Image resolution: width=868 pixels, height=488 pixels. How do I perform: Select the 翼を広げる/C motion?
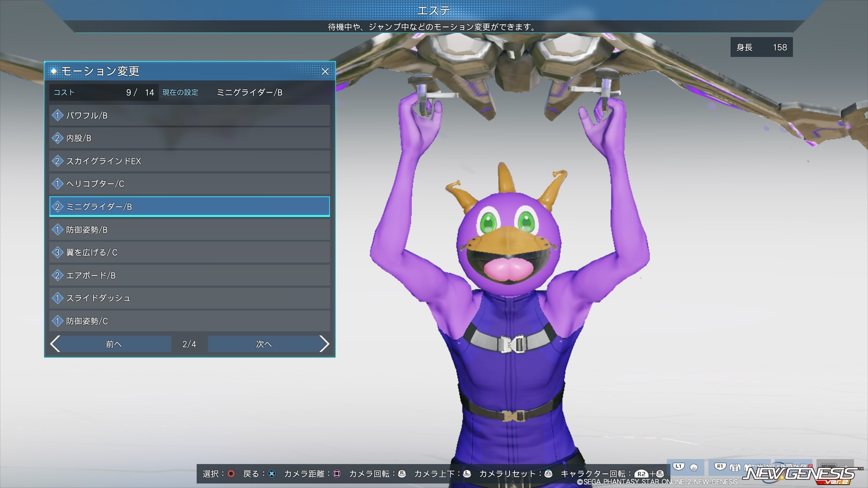[189, 252]
